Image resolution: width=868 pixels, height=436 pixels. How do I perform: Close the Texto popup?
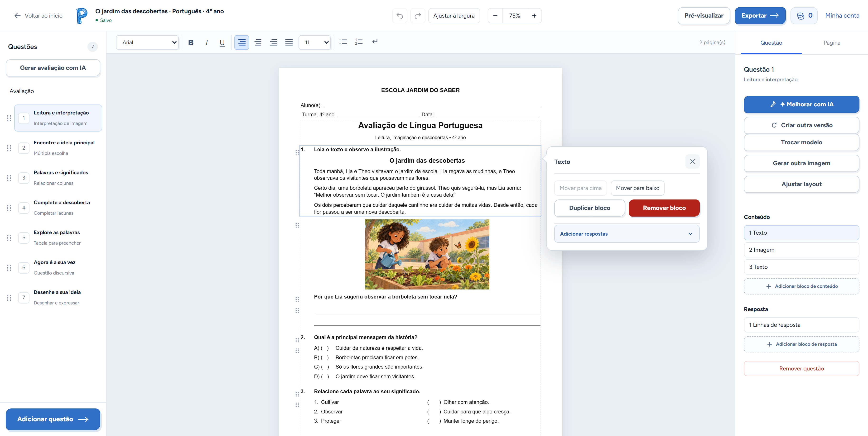pyautogui.click(x=692, y=162)
